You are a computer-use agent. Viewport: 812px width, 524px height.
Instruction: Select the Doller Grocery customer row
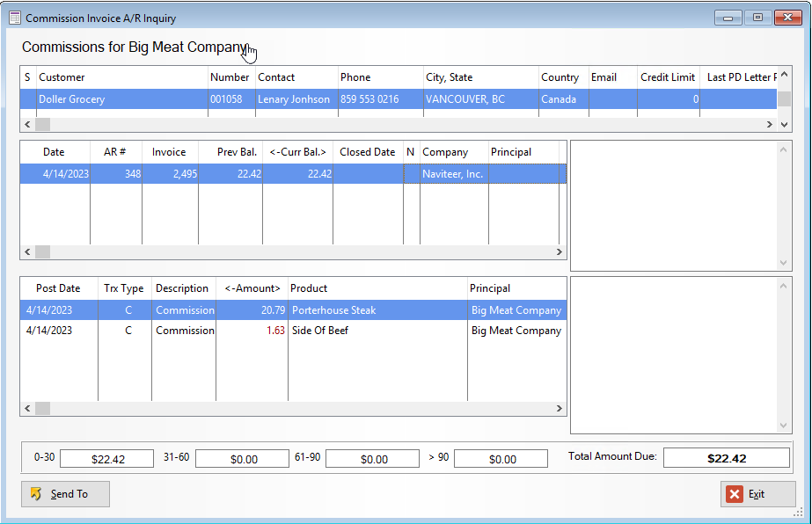[399, 98]
